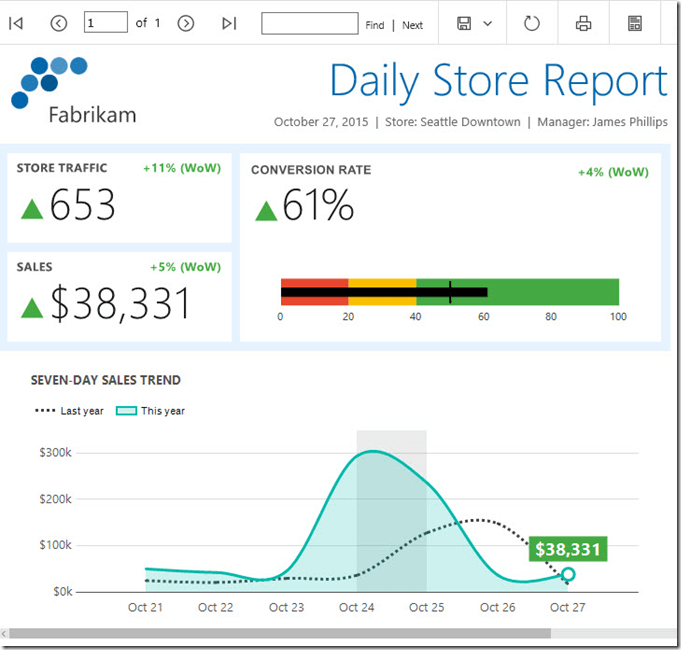Click the save/export disk icon
681x650 pixels.
[x=464, y=23]
